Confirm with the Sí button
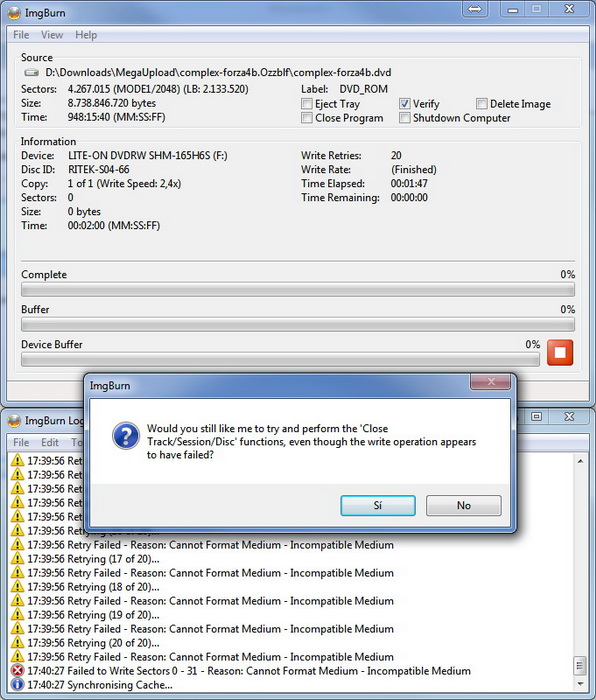This screenshot has height=700, width=596. (378, 505)
